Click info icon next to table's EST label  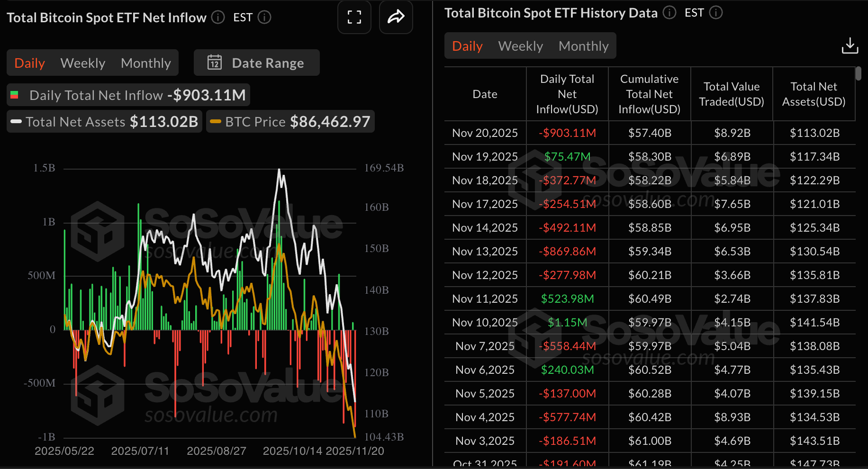716,13
